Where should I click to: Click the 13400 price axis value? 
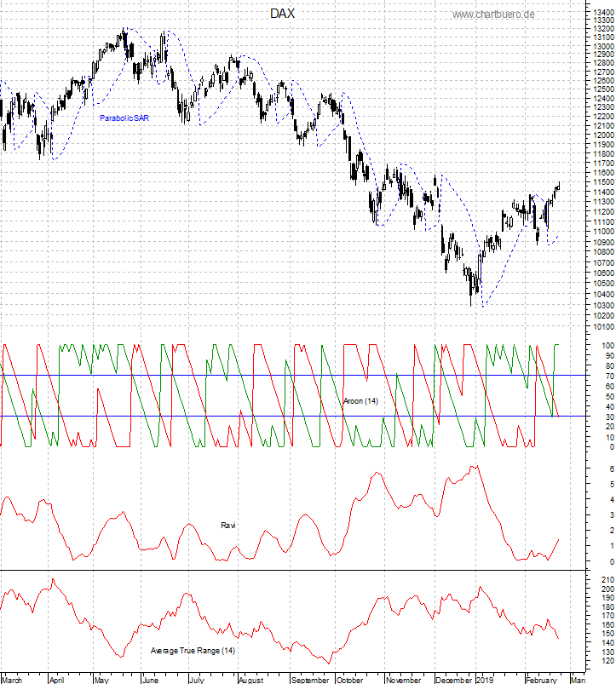pyautogui.click(x=604, y=12)
